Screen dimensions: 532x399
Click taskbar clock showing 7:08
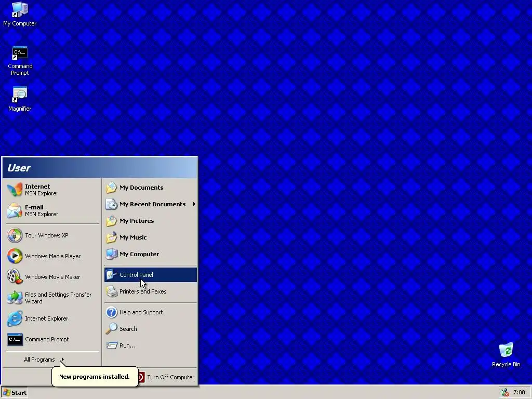519,393
